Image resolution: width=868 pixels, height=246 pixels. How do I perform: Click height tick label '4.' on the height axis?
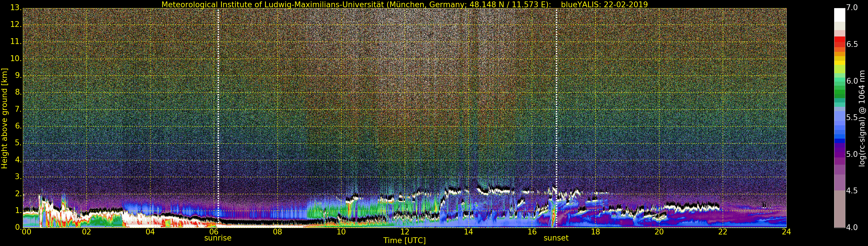click(19, 160)
